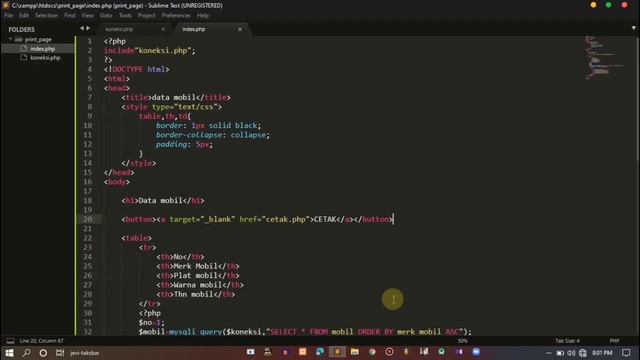Open the Project menu
640x360 pixels.
(x=147, y=16)
